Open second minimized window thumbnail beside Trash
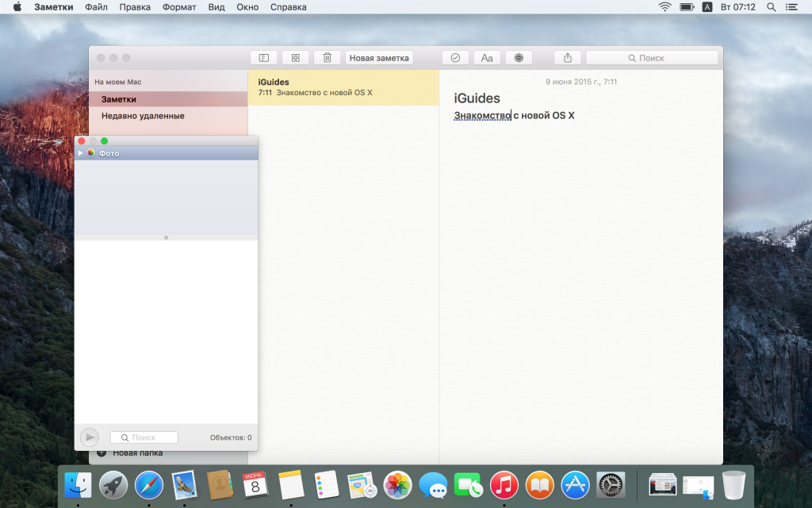Image resolution: width=812 pixels, height=508 pixels. pyautogui.click(x=698, y=487)
